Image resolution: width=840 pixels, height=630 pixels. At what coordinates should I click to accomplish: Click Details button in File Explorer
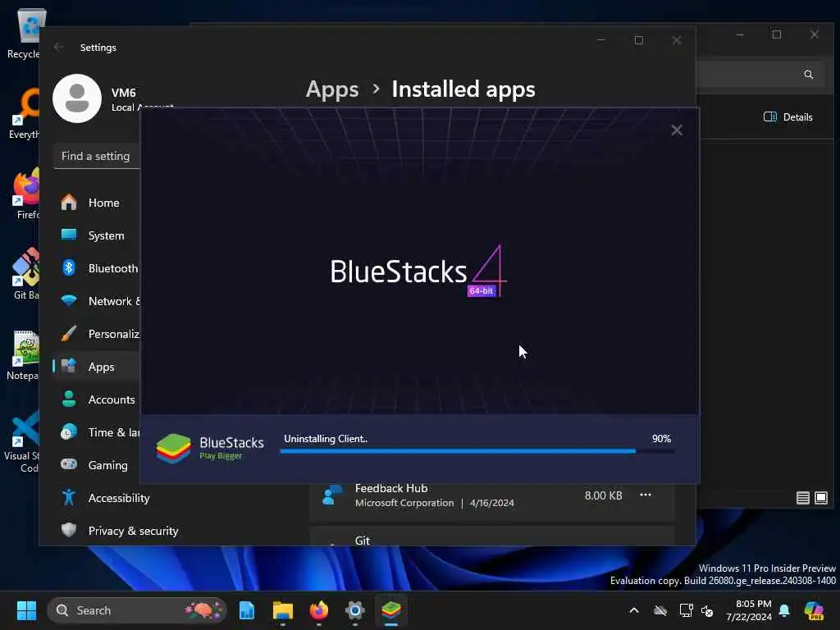(x=788, y=116)
